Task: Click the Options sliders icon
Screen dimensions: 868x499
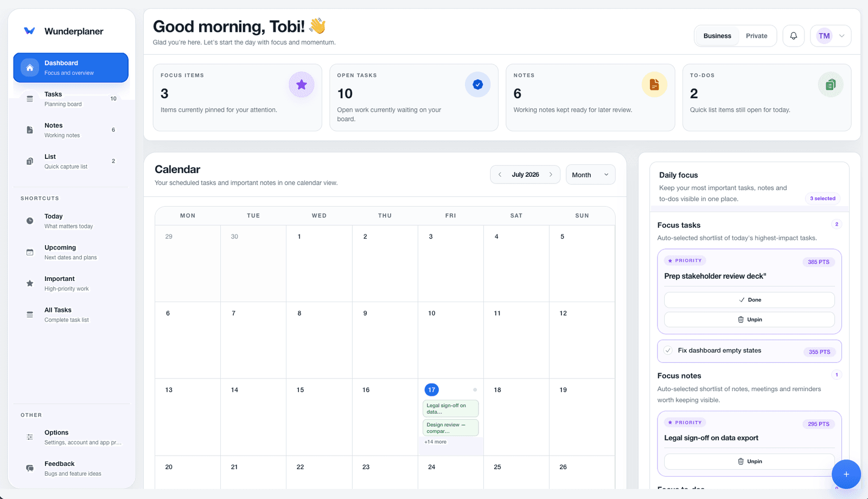Action: [x=30, y=437]
